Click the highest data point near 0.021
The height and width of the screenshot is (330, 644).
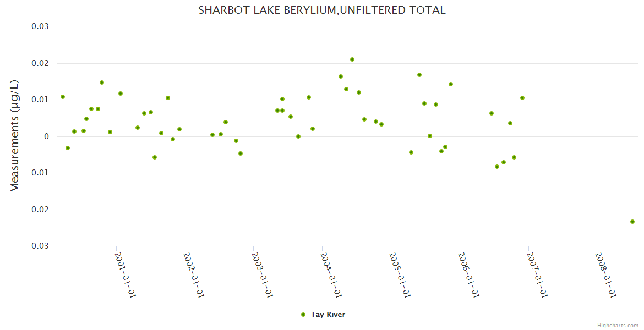(352, 59)
